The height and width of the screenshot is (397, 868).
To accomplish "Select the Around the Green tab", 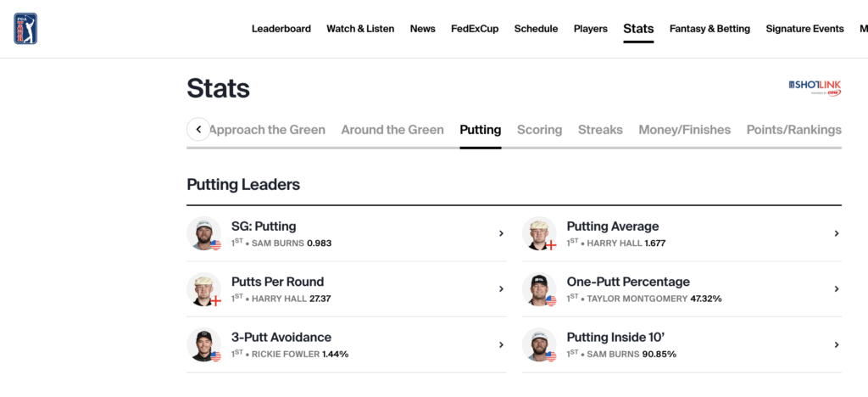I will coord(392,130).
